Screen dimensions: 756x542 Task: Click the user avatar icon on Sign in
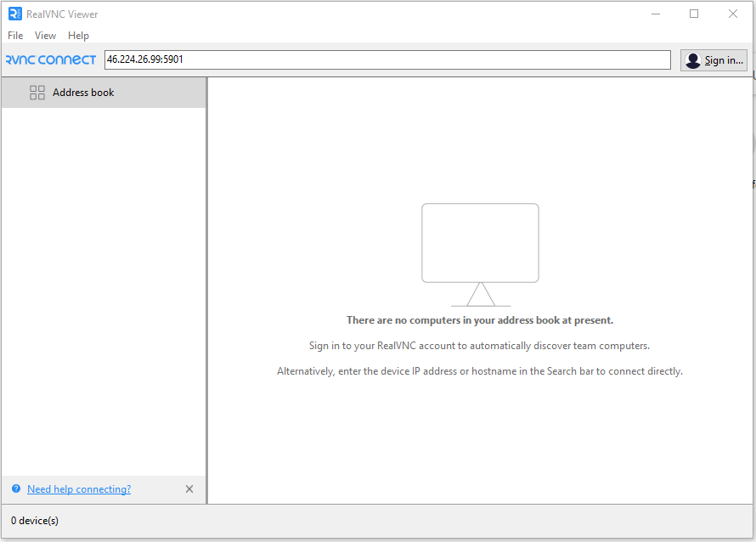pos(693,60)
